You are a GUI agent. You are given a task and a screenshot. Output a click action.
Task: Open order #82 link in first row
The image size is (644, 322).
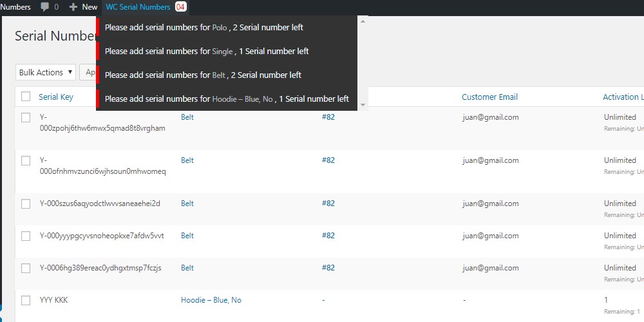pyautogui.click(x=328, y=118)
